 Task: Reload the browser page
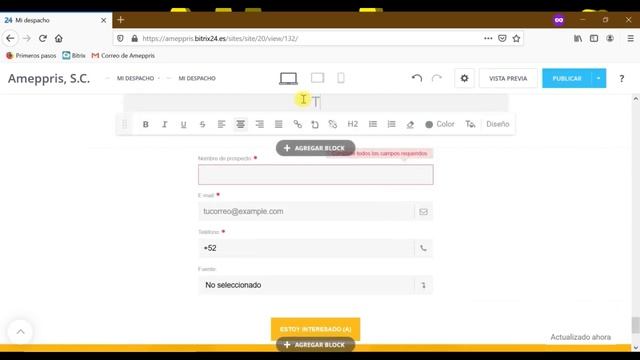(x=42, y=38)
